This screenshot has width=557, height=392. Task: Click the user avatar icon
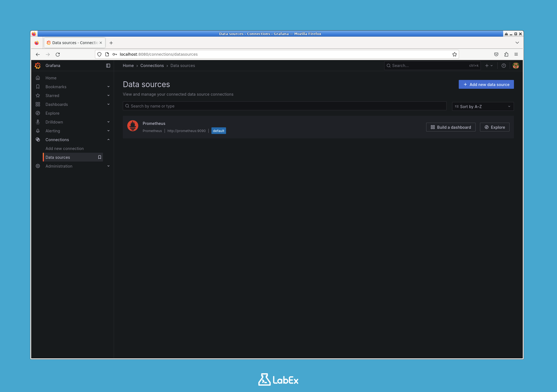click(x=516, y=66)
